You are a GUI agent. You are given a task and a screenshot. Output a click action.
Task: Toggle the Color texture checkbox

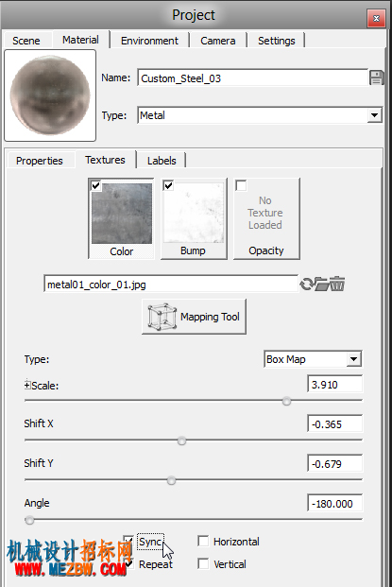point(95,185)
